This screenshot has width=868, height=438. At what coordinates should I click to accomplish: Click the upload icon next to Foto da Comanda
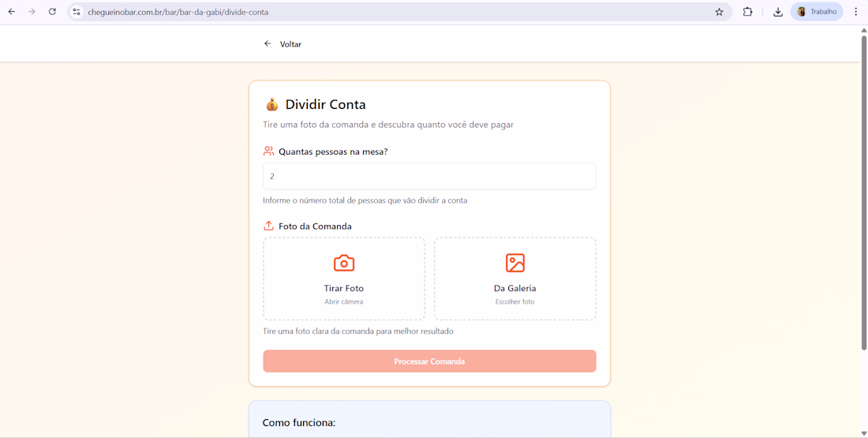point(268,226)
